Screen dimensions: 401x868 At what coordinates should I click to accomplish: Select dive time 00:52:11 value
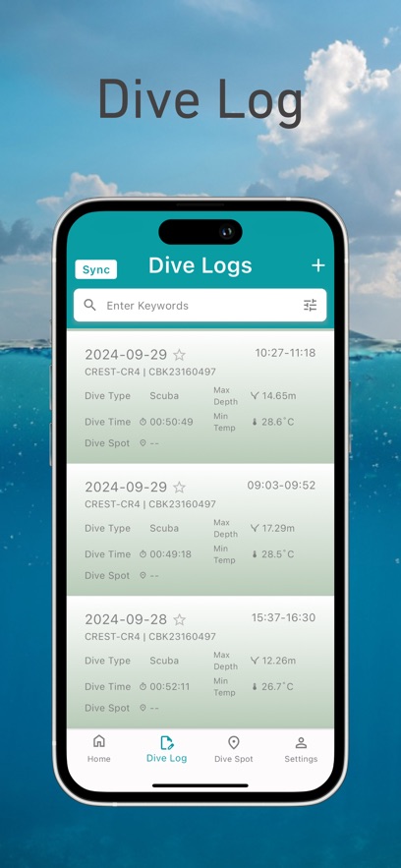point(170,686)
